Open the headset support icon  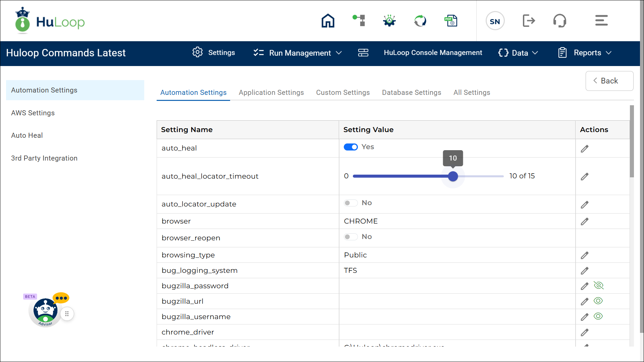[559, 21]
